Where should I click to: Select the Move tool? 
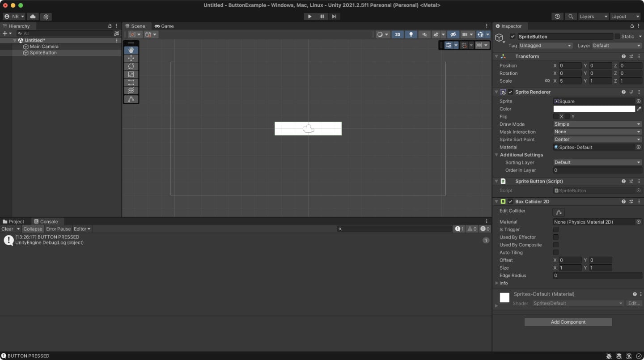click(131, 58)
